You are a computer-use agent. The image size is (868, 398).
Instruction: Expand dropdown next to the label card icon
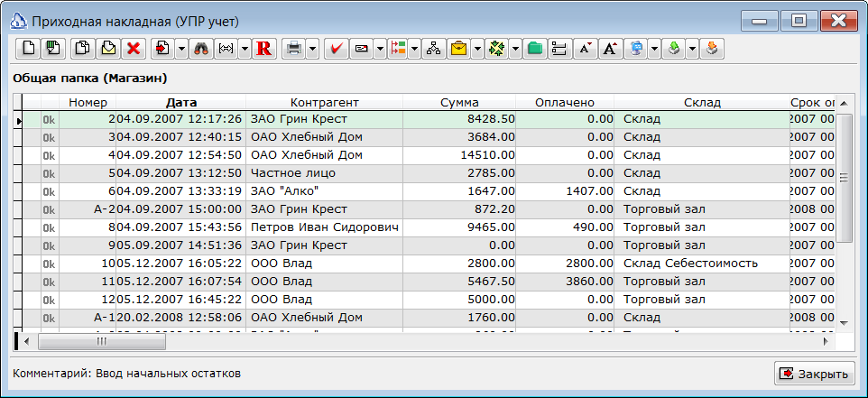coord(380,49)
